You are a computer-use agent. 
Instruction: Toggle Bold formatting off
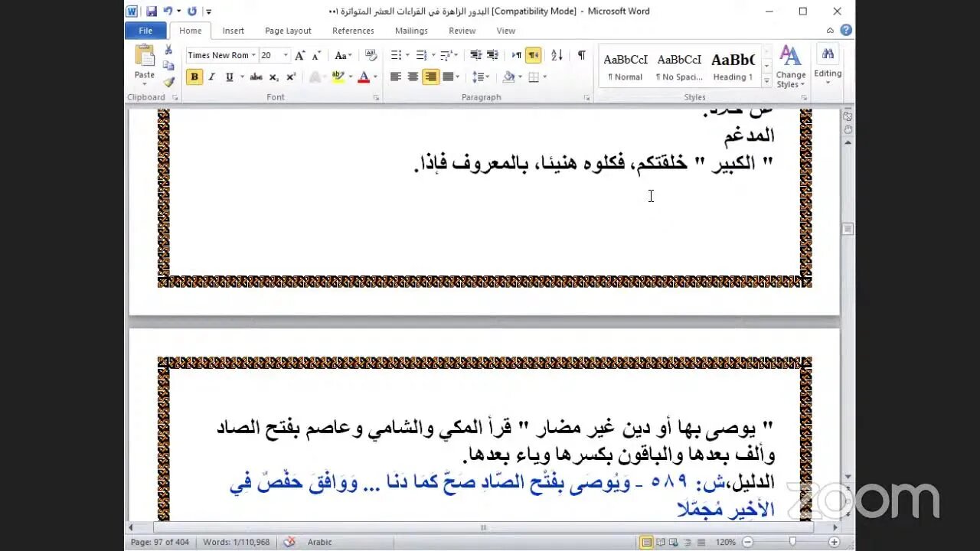click(x=194, y=77)
